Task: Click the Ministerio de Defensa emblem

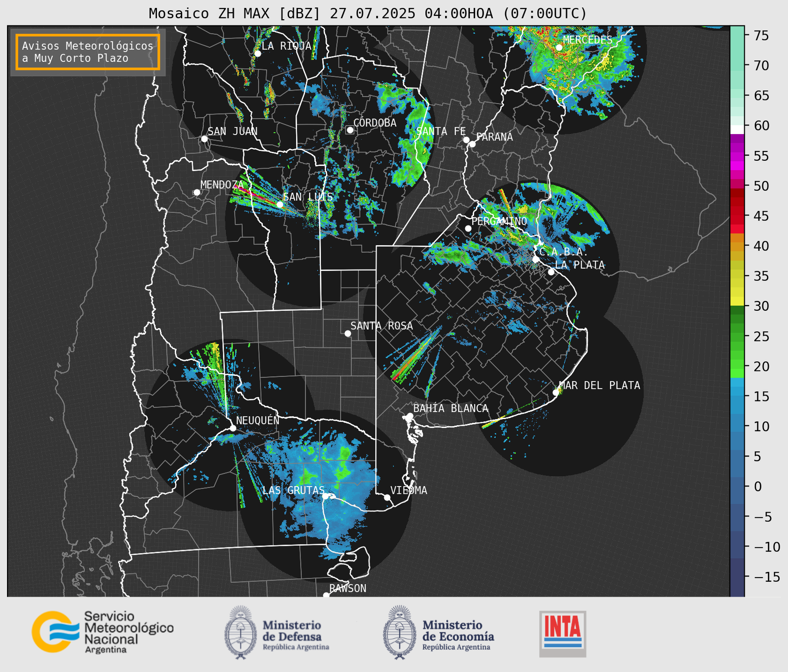Action: pos(240,632)
